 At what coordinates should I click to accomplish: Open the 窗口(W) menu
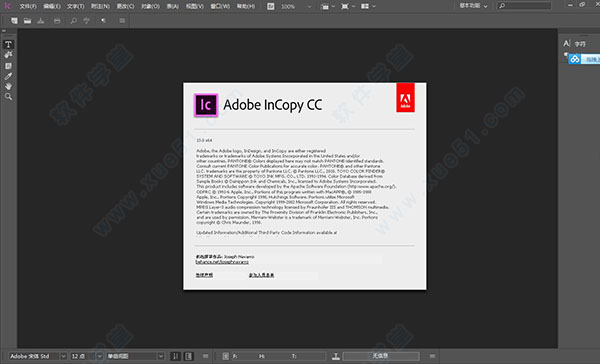tap(220, 7)
